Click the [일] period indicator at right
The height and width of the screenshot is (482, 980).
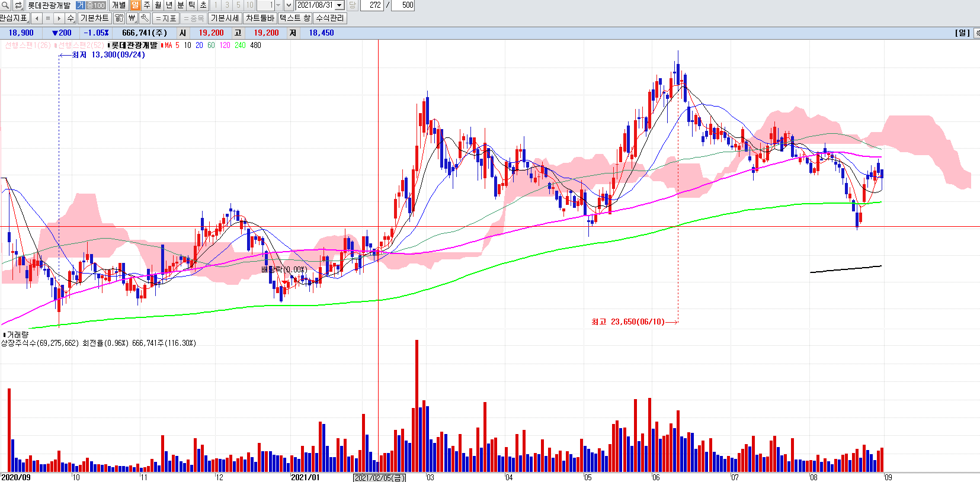coord(962,33)
